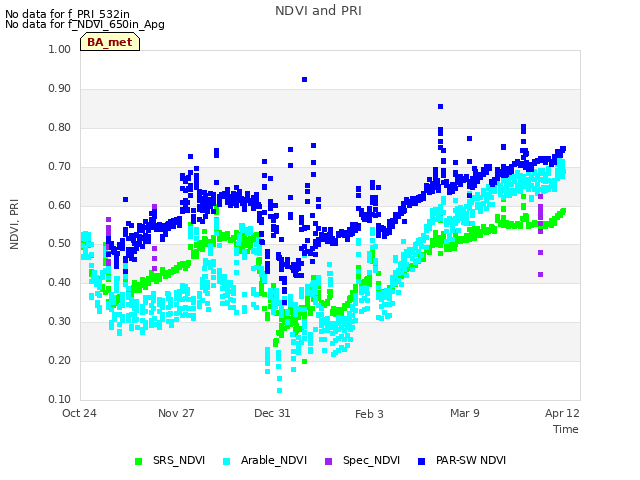Click the Nov 27 axis tick label
This screenshot has height=480, width=640.
[176, 413]
